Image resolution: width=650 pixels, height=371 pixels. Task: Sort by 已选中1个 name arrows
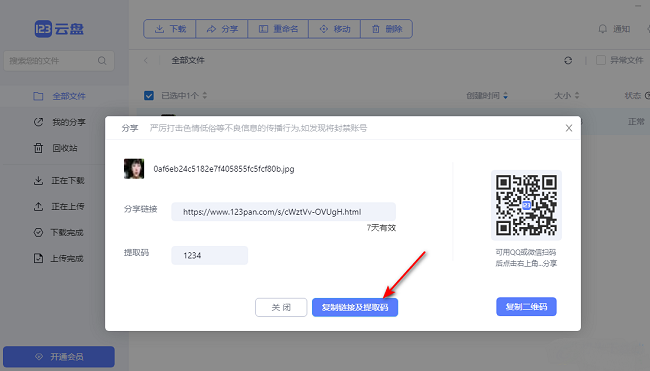(x=205, y=96)
